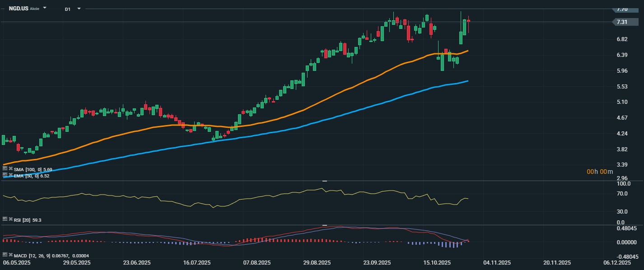This screenshot has height=270, width=644.
Task: Click the 4.24 price axis label
Action: coord(622,134)
